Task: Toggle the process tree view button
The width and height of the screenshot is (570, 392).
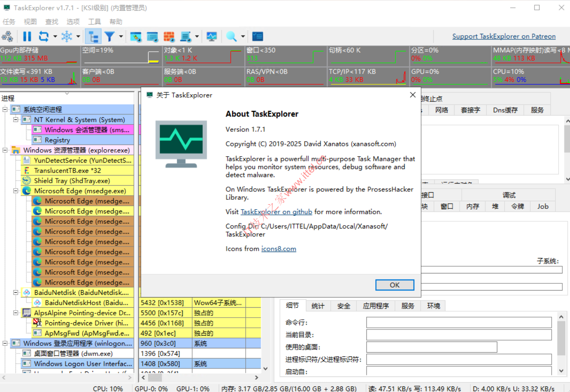Action: pyautogui.click(x=93, y=37)
